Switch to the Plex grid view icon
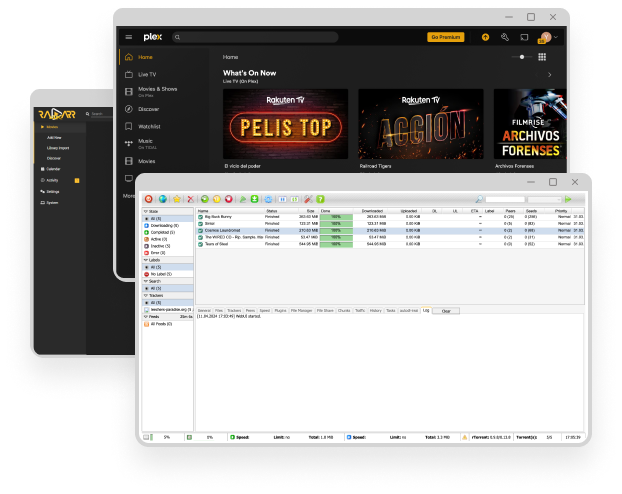The image size is (622, 494). pos(542,57)
